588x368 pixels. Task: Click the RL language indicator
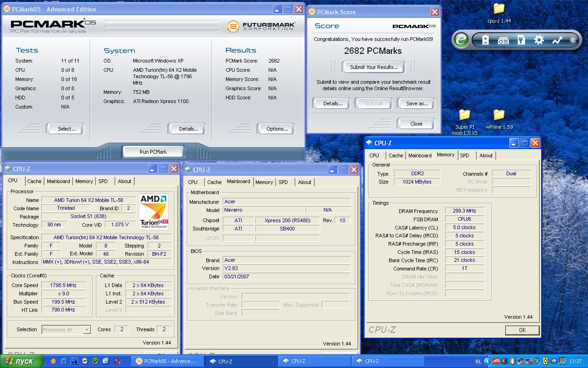[479, 361]
